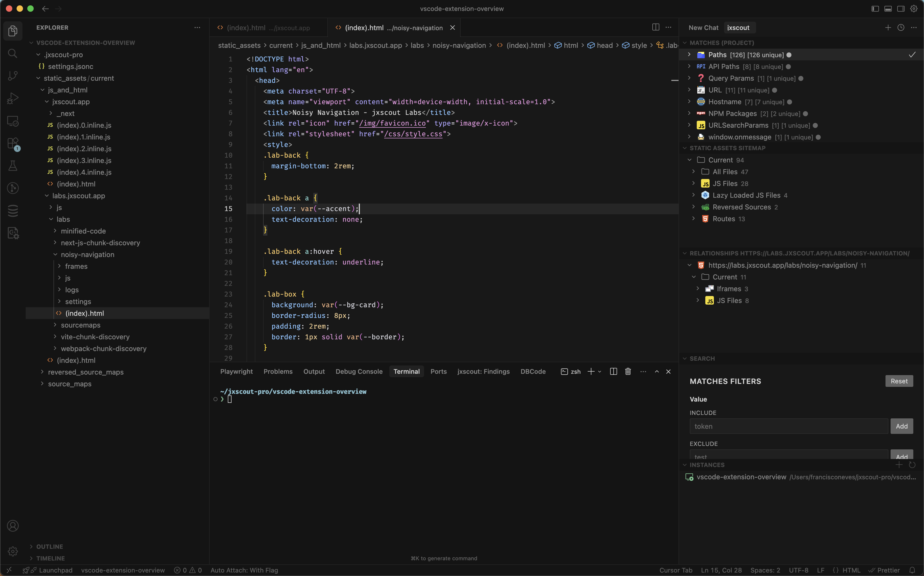Viewport: 924px width, 576px height.
Task: Open the Testing flask view
Action: (x=13, y=166)
